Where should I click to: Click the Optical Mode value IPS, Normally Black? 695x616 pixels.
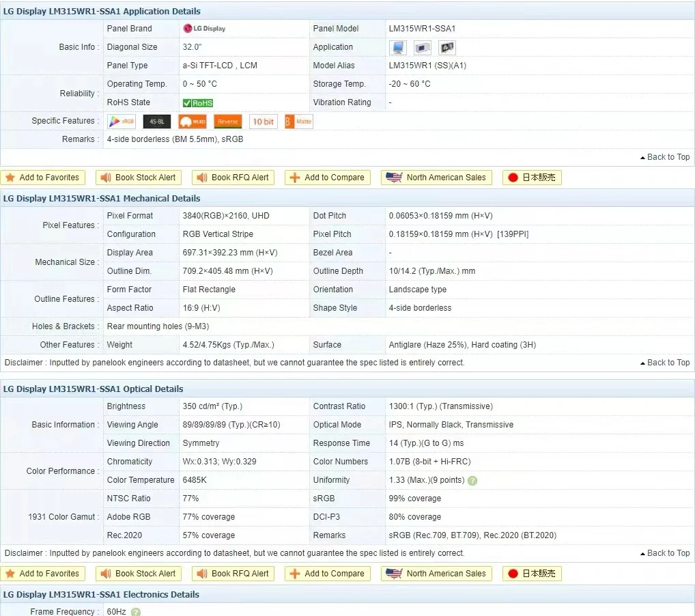451,425
